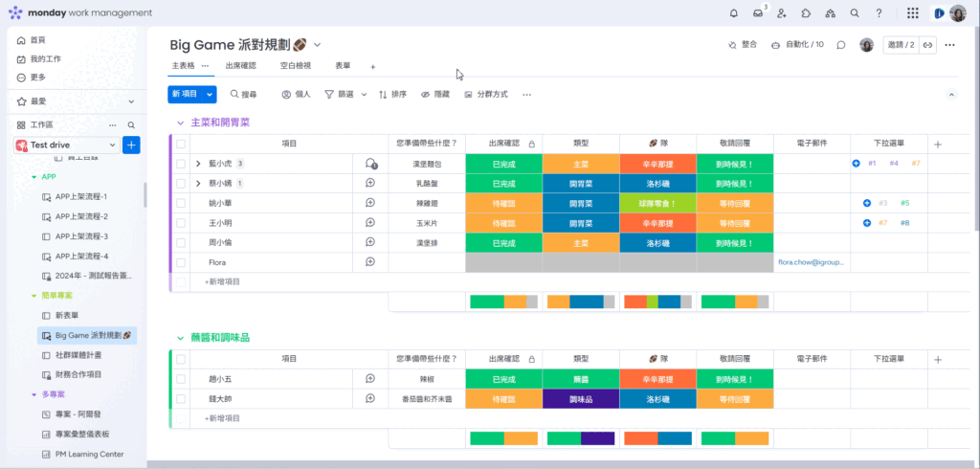This screenshot has width=980, height=469.
Task: Open the 社群媒體計畫 board in sidebar
Action: tap(78, 355)
